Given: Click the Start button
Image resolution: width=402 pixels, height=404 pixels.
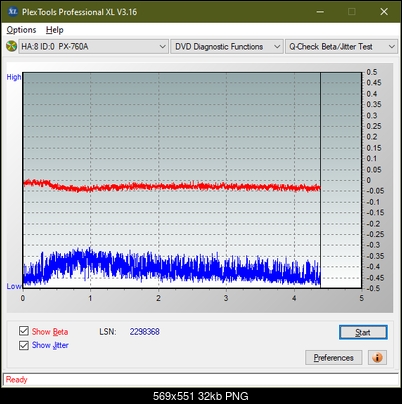Looking at the screenshot, I should pos(363,332).
